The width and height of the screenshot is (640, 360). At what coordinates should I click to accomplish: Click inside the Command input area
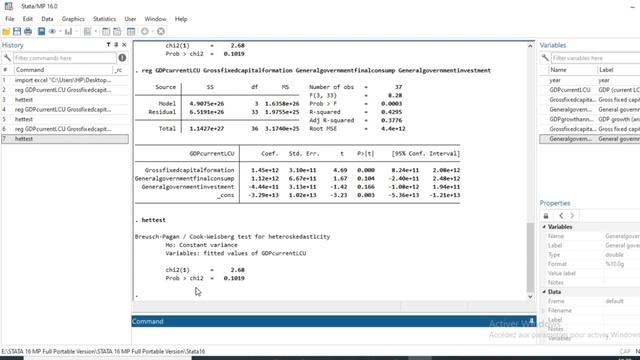coord(334,335)
